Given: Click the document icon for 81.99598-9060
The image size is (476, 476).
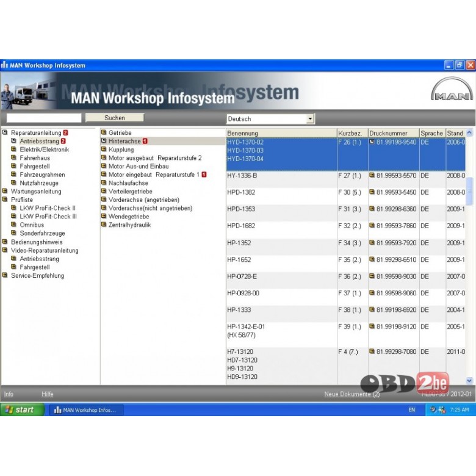Looking at the screenshot, I should pyautogui.click(x=372, y=293).
